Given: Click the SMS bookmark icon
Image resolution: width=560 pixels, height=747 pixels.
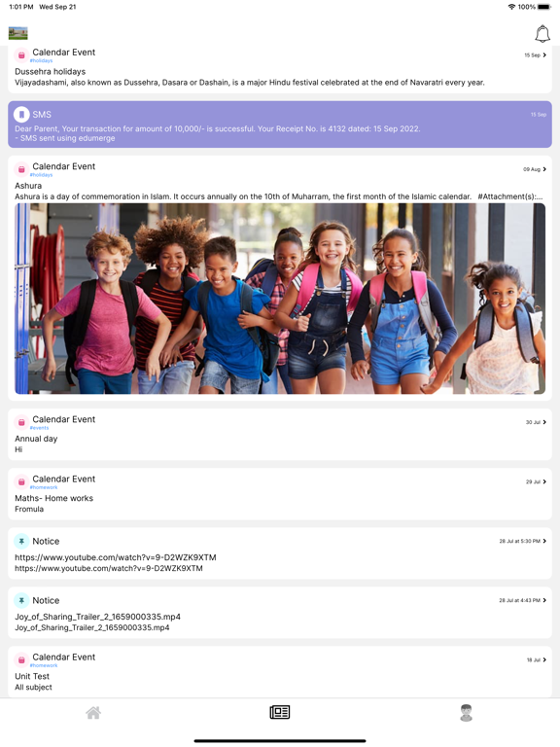Looking at the screenshot, I should click(x=21, y=115).
